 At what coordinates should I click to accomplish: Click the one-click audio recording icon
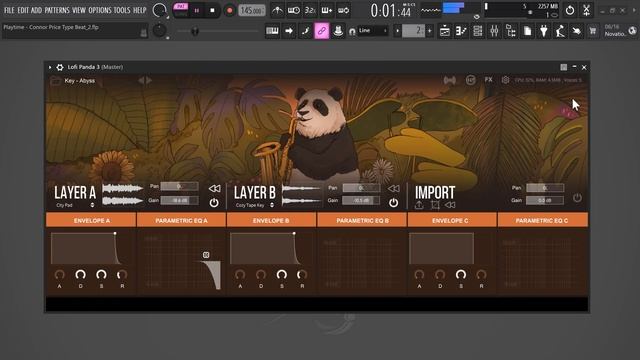586,10
